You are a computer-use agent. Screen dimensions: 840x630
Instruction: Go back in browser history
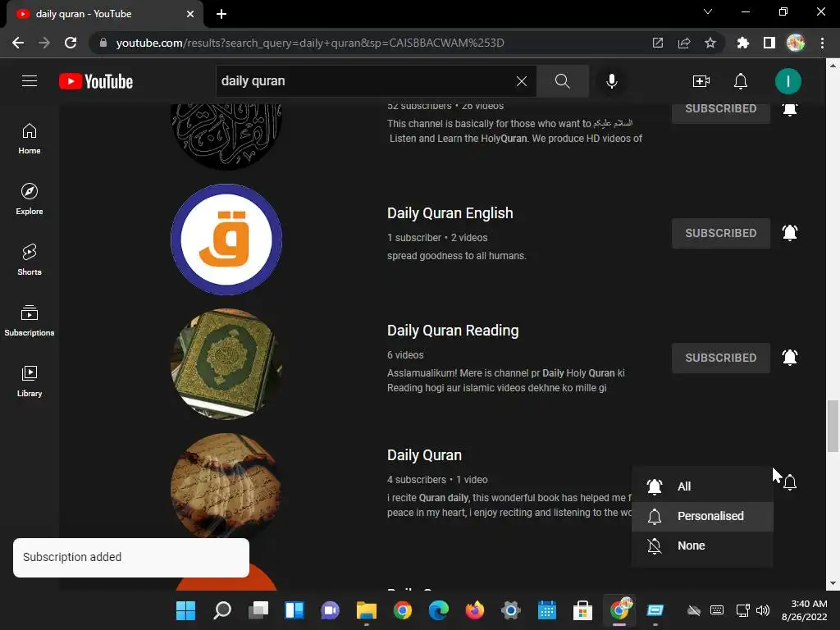click(18, 43)
